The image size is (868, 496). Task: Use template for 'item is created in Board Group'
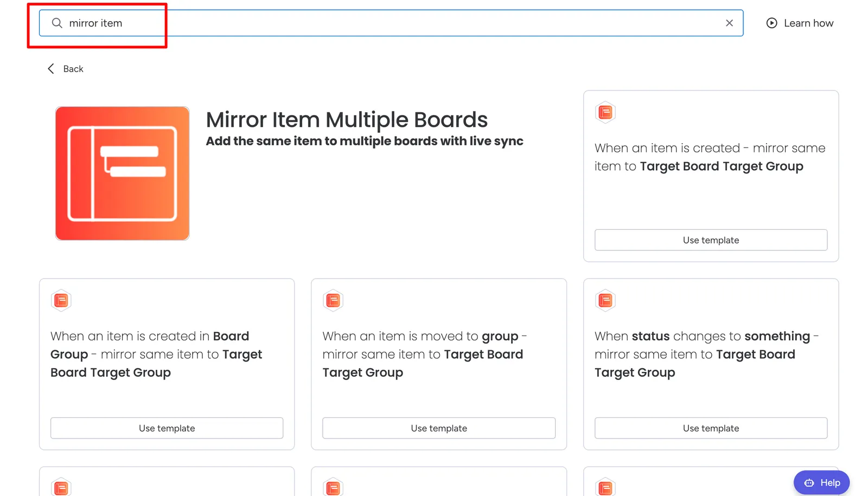pyautogui.click(x=167, y=428)
